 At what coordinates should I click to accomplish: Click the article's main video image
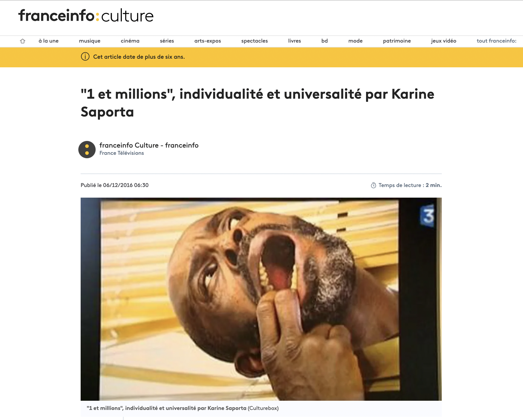click(x=261, y=299)
